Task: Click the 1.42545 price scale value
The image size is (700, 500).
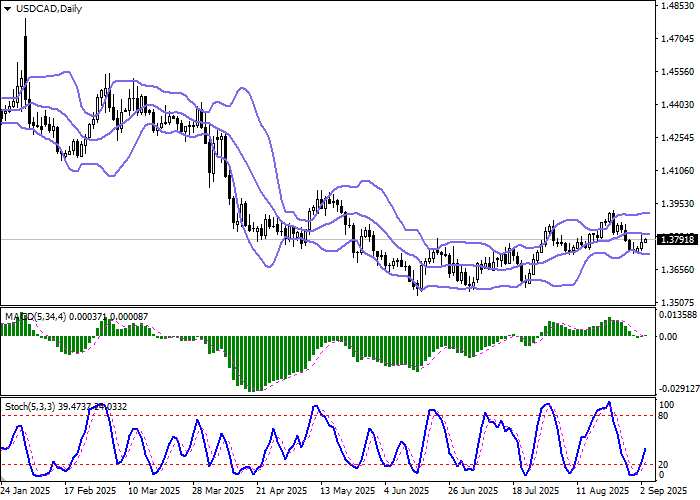Action: (677, 138)
